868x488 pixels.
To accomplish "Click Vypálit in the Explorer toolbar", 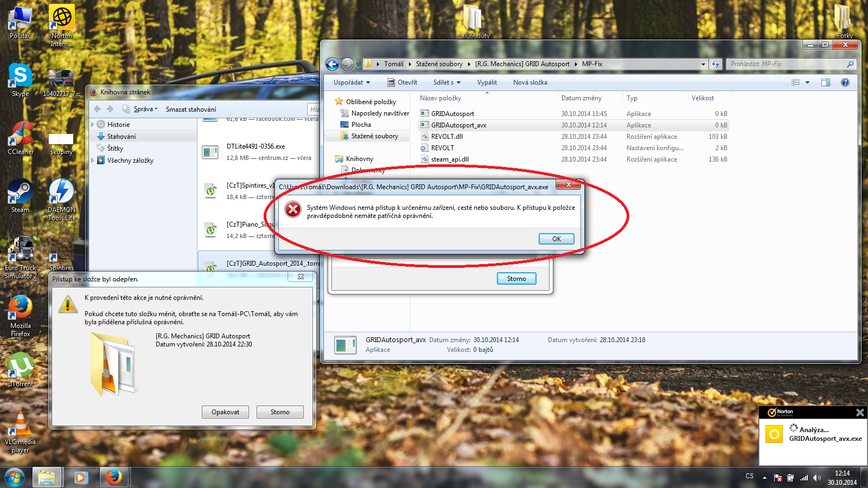I will (487, 82).
